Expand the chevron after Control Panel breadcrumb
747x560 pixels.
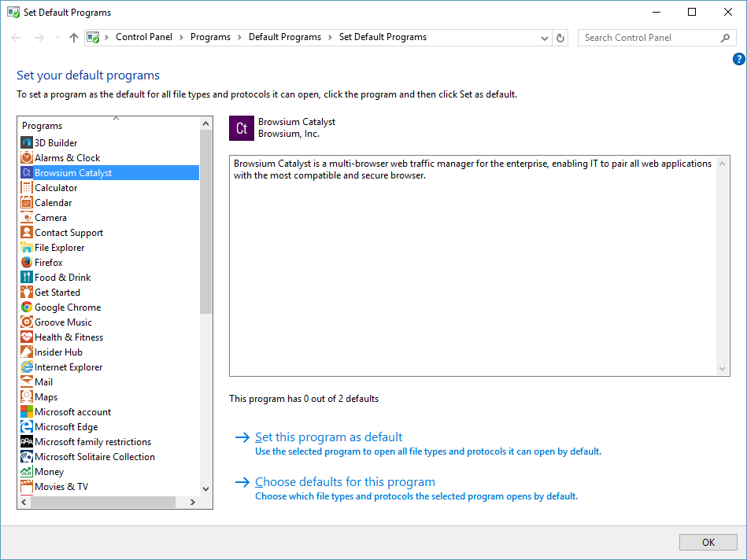click(x=181, y=37)
